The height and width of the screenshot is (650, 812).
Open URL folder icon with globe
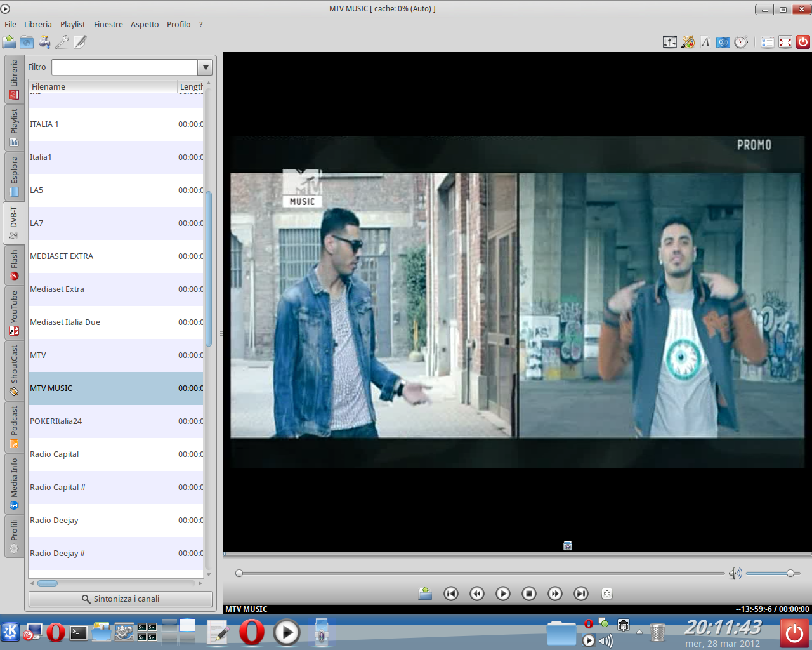tap(27, 42)
